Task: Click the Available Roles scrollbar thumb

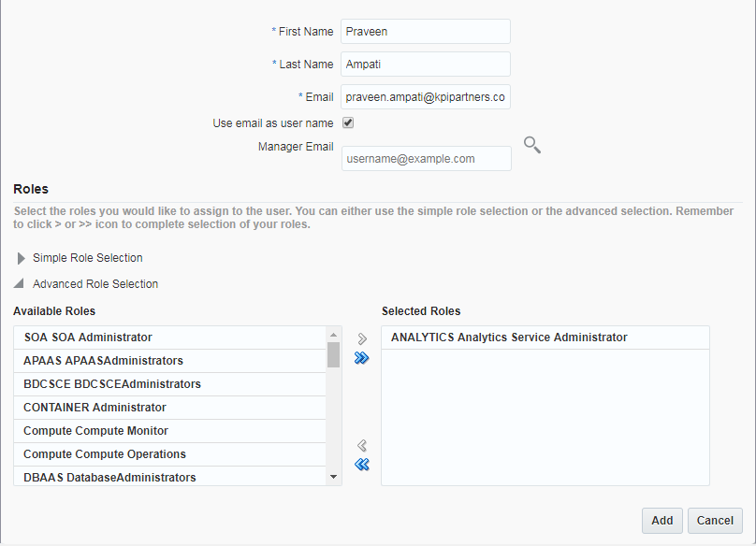Action: click(333, 355)
